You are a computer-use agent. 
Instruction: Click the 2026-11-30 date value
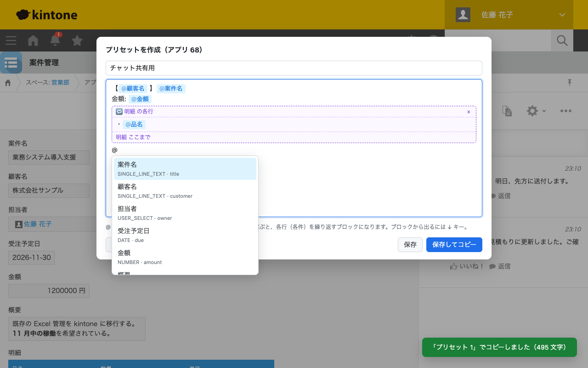click(32, 258)
